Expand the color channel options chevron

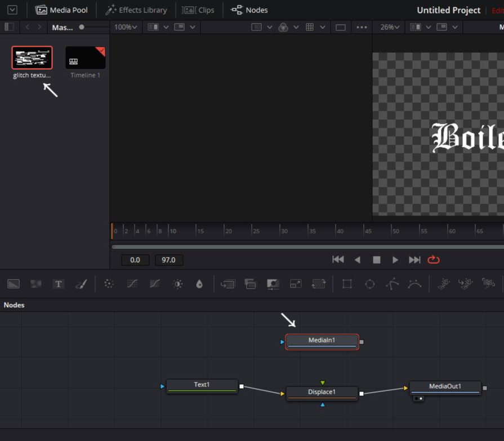click(296, 28)
